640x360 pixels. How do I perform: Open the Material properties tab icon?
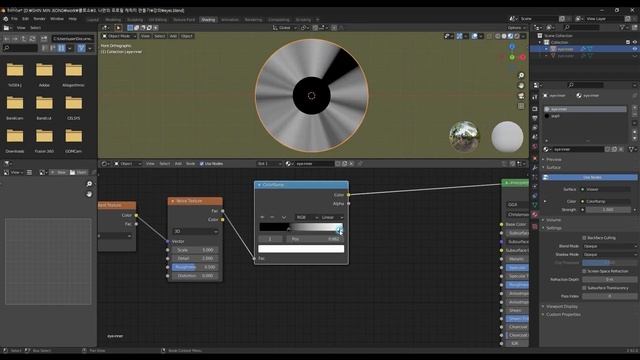(535, 215)
